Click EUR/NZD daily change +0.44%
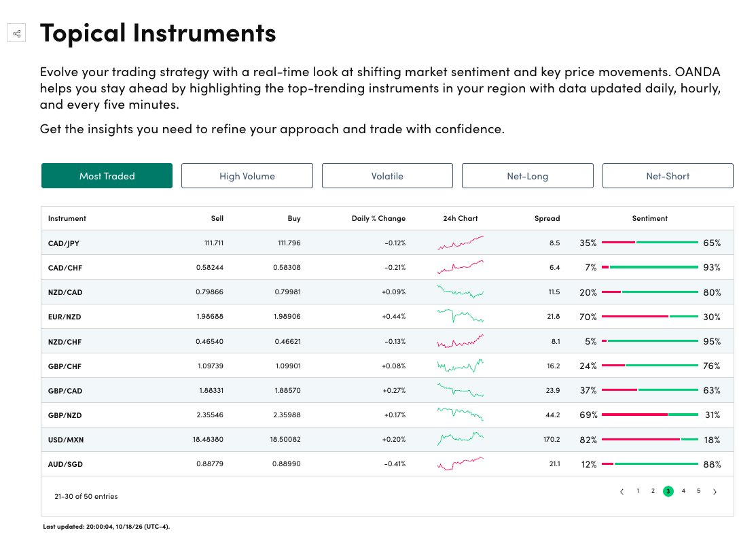756x543 pixels. (394, 316)
